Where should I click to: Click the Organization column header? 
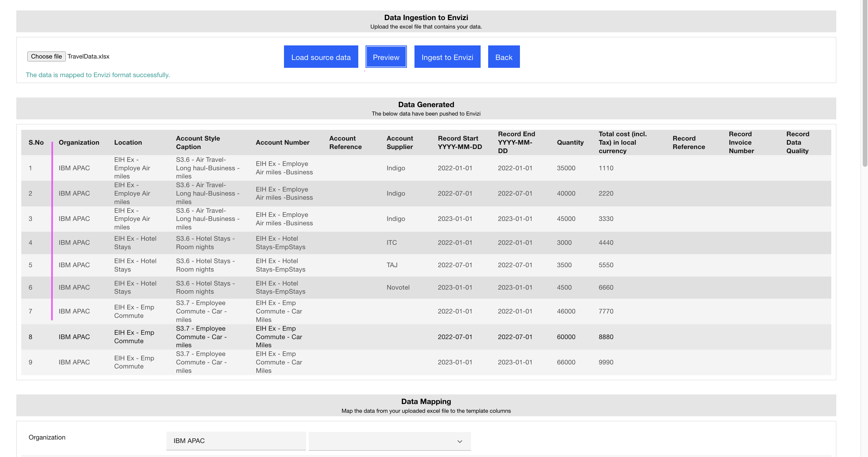click(x=79, y=142)
